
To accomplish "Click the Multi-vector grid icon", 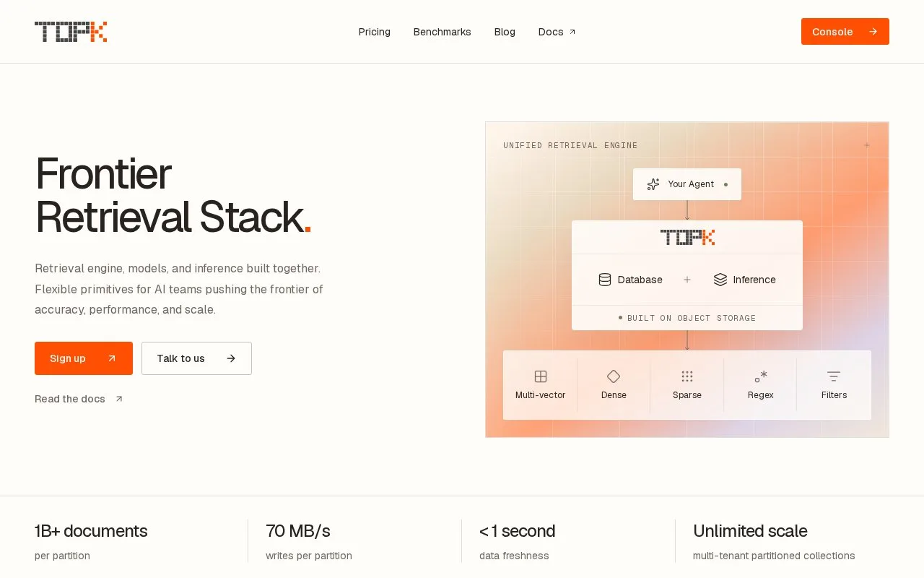I will (x=541, y=376).
